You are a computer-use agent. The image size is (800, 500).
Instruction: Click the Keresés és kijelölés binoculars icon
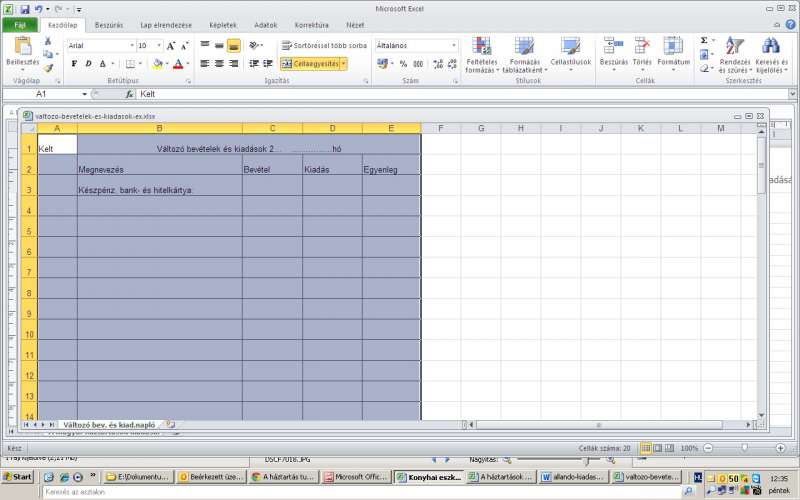(771, 46)
